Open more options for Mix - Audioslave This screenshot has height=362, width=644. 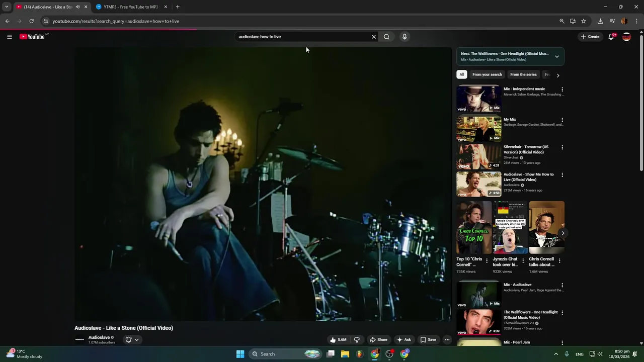click(x=562, y=285)
